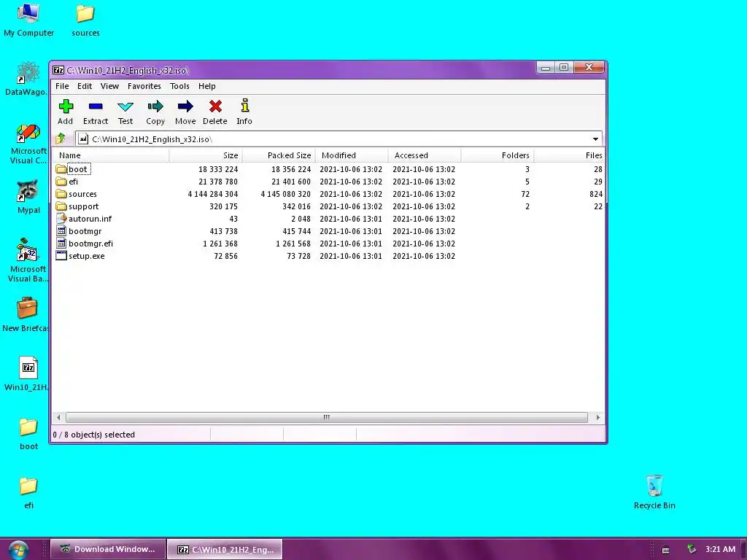This screenshot has width=747, height=560.
Task: Click the Windows Start orb
Action: tap(18, 550)
